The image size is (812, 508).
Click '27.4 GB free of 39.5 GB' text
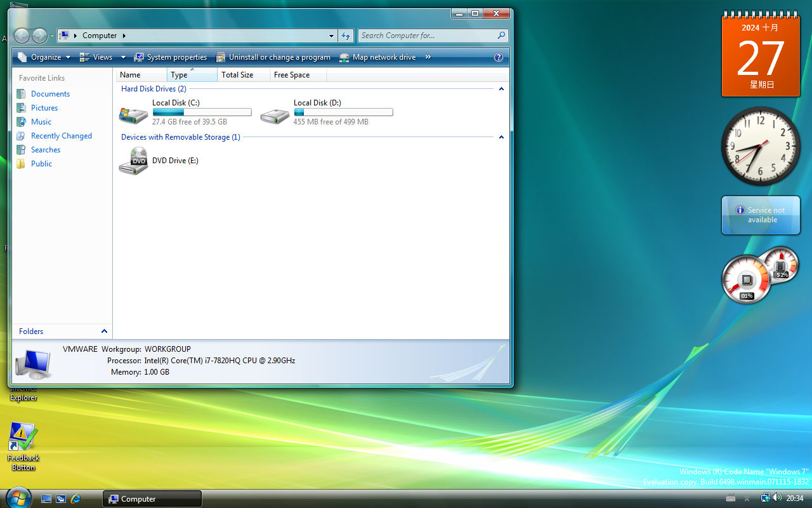(189, 122)
